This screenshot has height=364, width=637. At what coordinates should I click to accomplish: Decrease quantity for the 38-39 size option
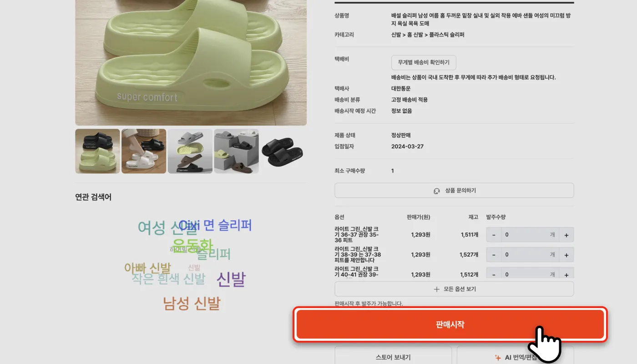pyautogui.click(x=494, y=255)
